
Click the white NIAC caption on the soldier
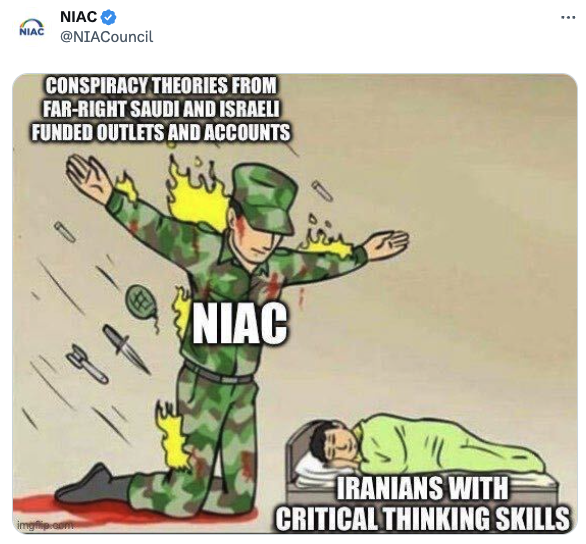click(x=240, y=323)
